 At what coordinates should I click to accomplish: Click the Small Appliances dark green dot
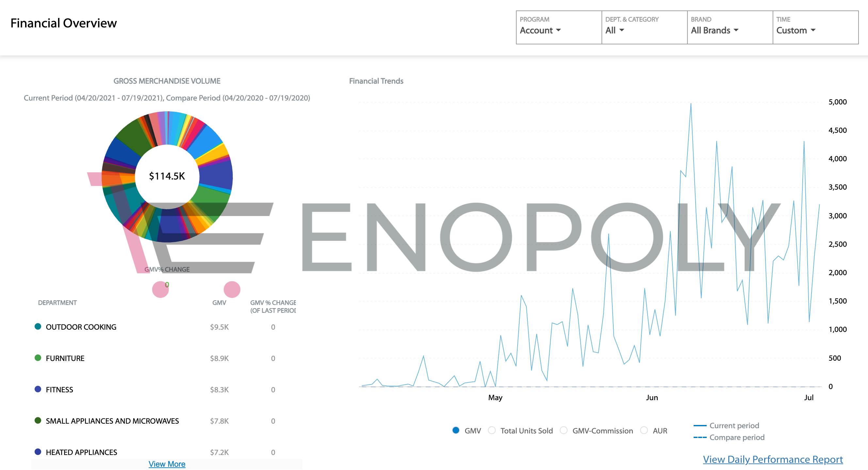click(38, 420)
